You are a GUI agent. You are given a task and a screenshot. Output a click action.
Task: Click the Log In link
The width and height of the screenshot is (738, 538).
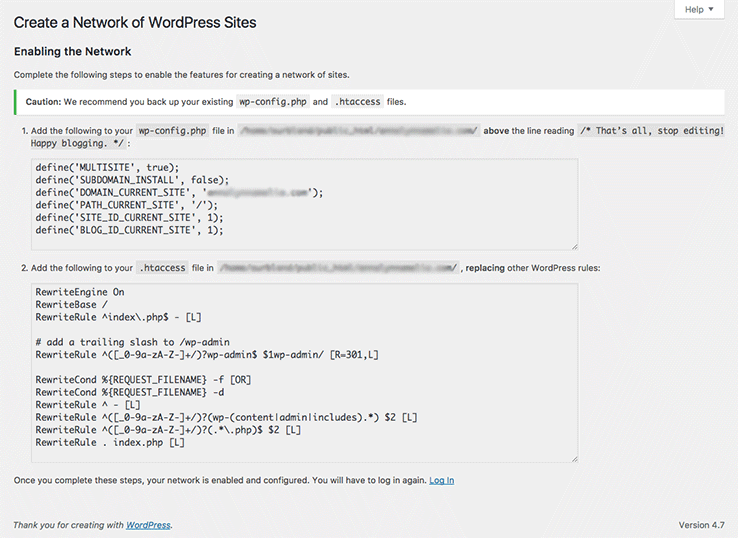[x=441, y=480]
